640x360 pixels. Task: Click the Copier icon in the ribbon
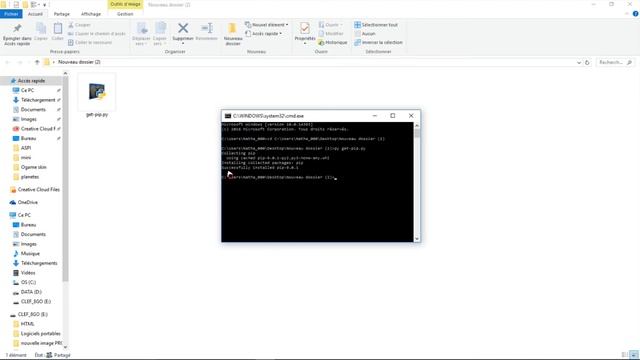coord(41,29)
